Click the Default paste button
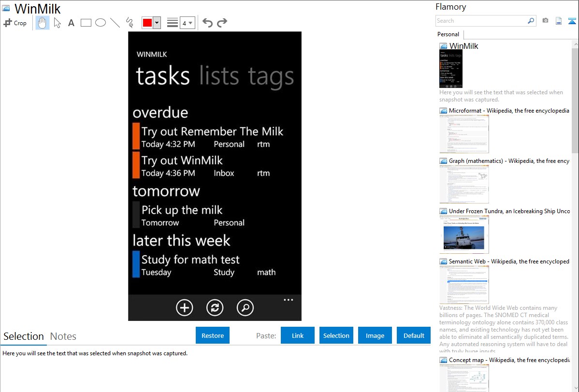Viewport: 579px width, 392px height. click(414, 335)
